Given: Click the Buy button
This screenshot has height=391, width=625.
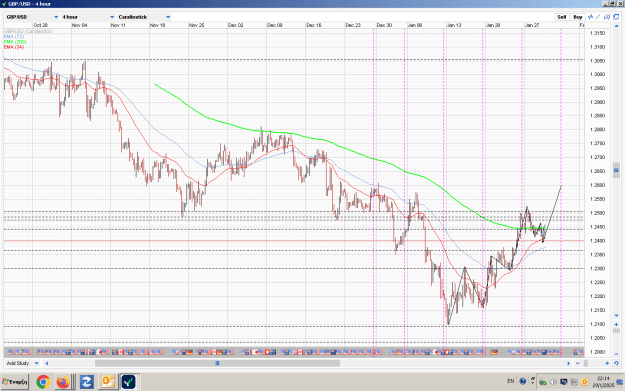Looking at the screenshot, I should click(578, 17).
